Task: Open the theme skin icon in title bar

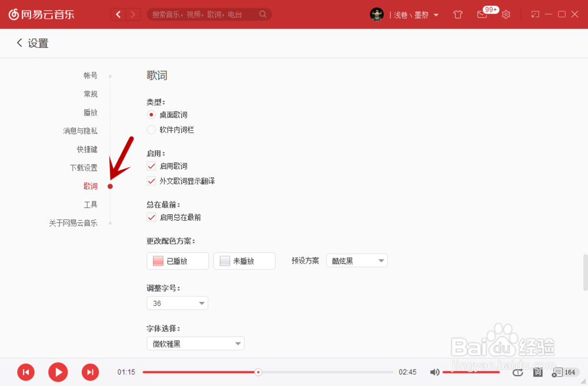Action: pyautogui.click(x=457, y=14)
